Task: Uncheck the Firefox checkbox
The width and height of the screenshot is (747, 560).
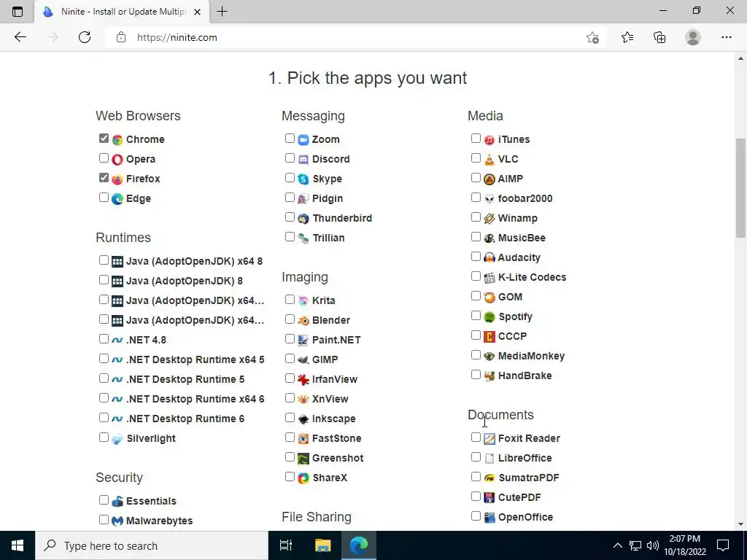Action: [104, 178]
